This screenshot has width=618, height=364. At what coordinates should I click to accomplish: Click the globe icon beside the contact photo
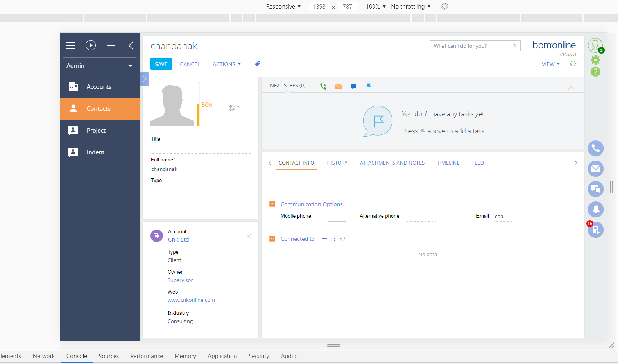[232, 108]
